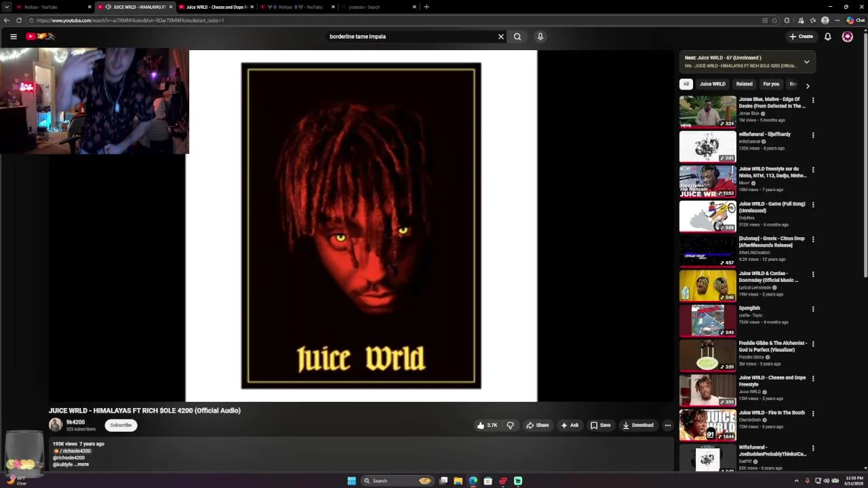This screenshot has height=488, width=868.
Task: Reload the page with refresh icon
Action: pyautogui.click(x=19, y=20)
